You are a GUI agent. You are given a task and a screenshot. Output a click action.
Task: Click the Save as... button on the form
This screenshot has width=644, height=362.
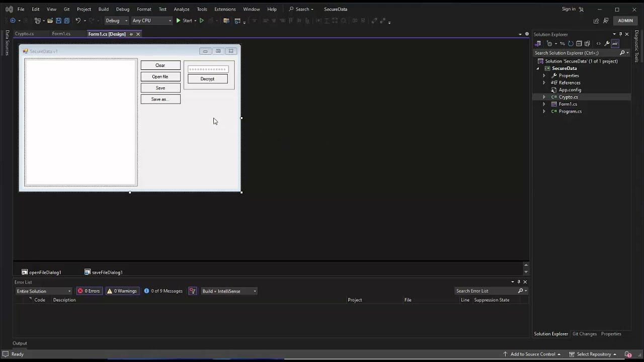click(160, 99)
